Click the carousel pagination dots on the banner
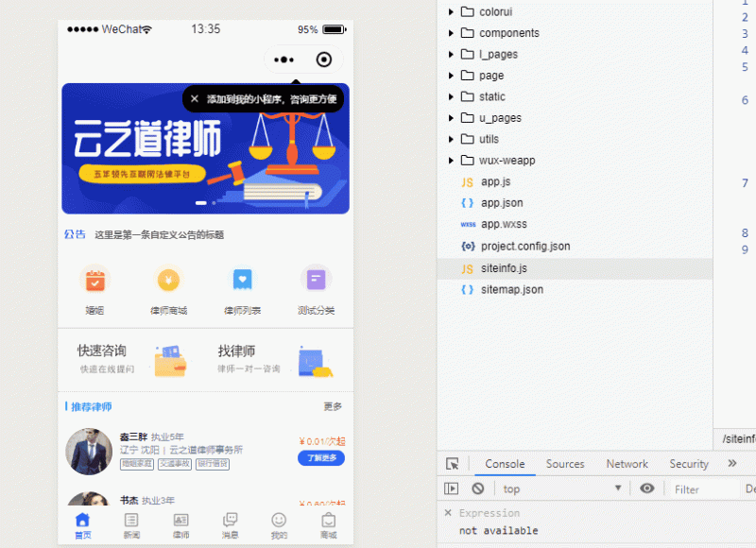The image size is (756, 548). 206,201
